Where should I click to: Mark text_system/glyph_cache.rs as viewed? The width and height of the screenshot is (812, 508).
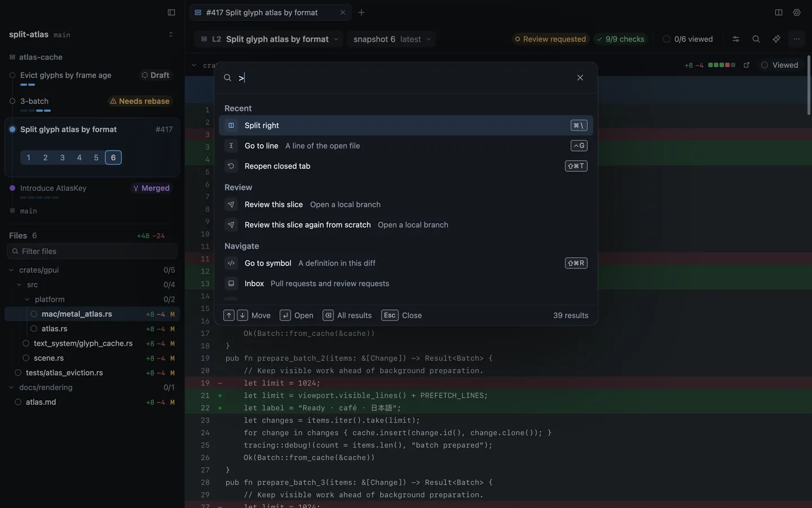click(26, 343)
